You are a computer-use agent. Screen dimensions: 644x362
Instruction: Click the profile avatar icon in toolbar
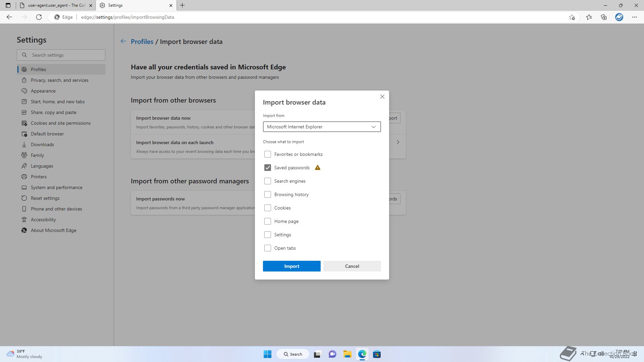point(619,17)
